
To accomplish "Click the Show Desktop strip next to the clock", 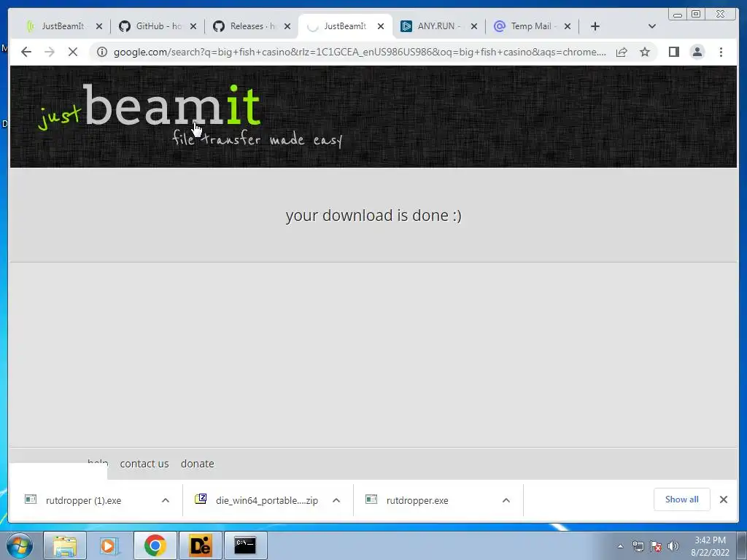I will (742, 545).
